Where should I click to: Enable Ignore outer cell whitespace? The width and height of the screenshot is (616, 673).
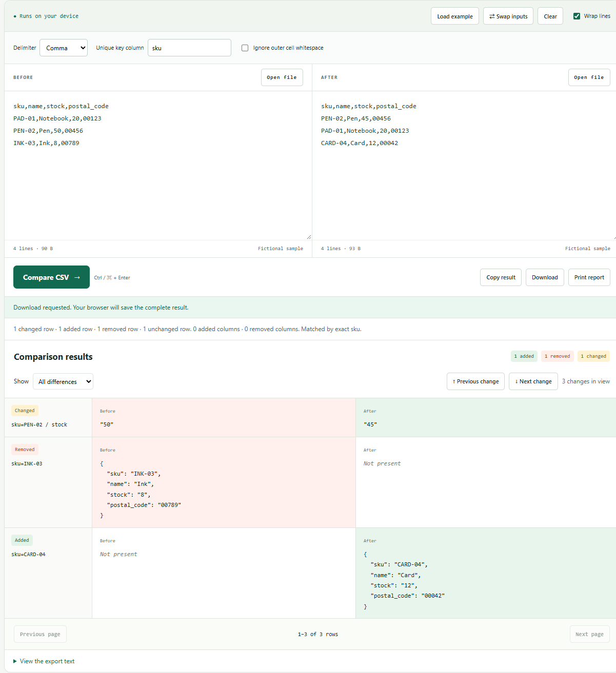pos(245,48)
